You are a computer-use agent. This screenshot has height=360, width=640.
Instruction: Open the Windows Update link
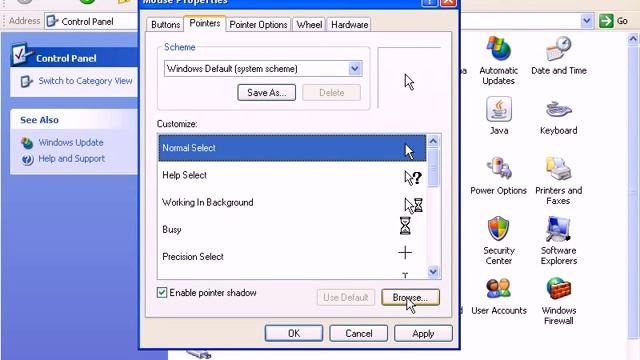coord(71,142)
